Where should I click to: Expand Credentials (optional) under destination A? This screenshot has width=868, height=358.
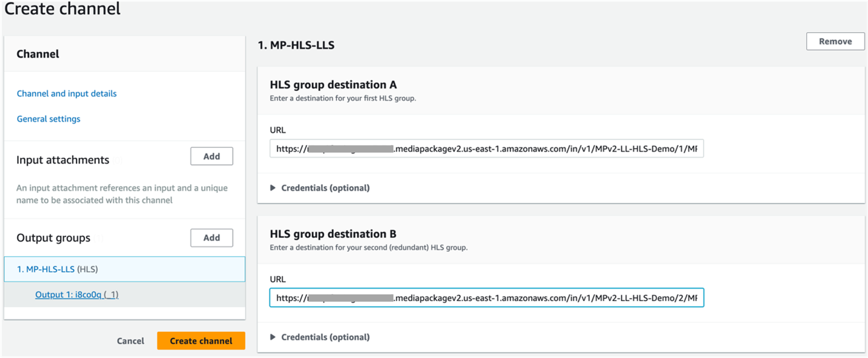point(325,188)
